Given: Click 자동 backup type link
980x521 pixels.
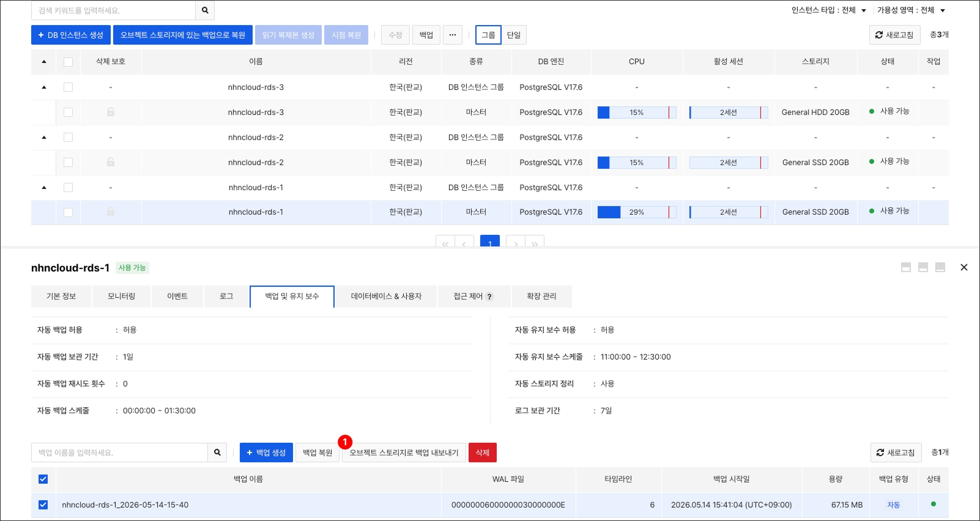Looking at the screenshot, I should coord(894,505).
